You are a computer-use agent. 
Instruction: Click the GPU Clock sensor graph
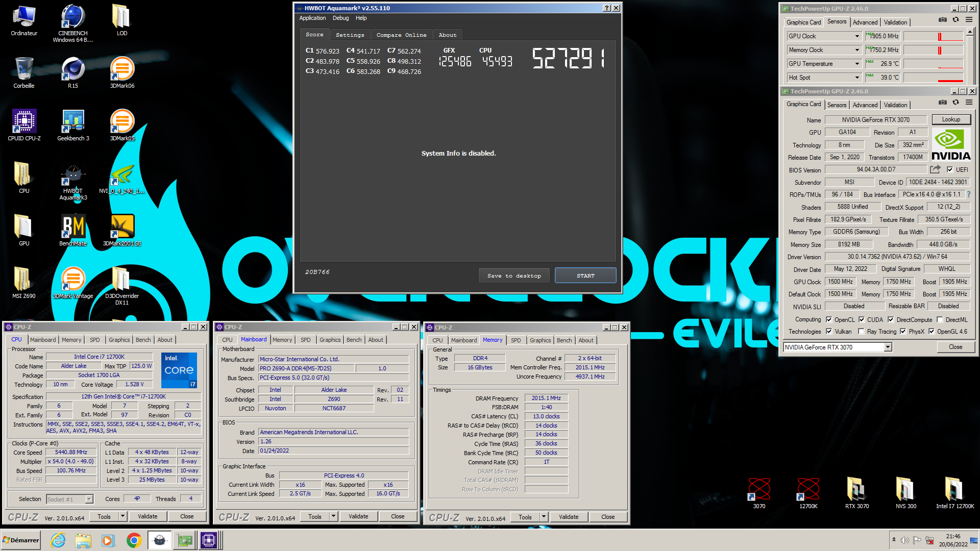point(933,36)
